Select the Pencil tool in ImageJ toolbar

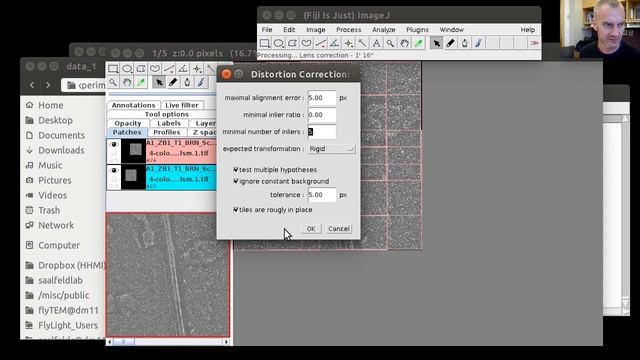(450, 43)
